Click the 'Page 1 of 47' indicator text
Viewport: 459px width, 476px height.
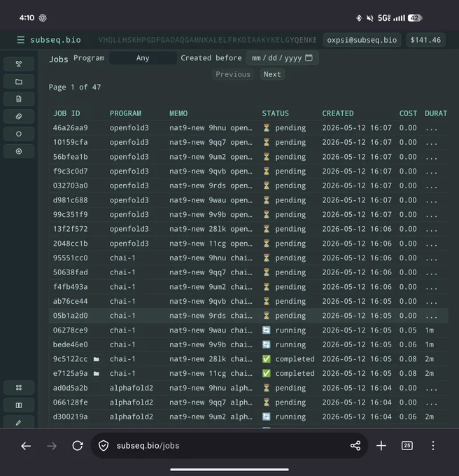point(75,87)
